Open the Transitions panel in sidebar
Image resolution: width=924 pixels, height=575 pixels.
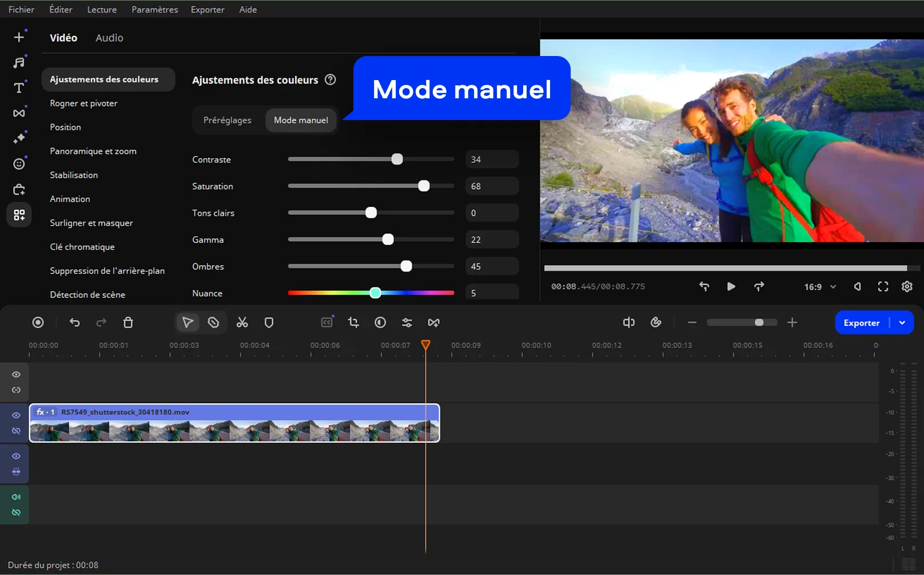coord(19,113)
